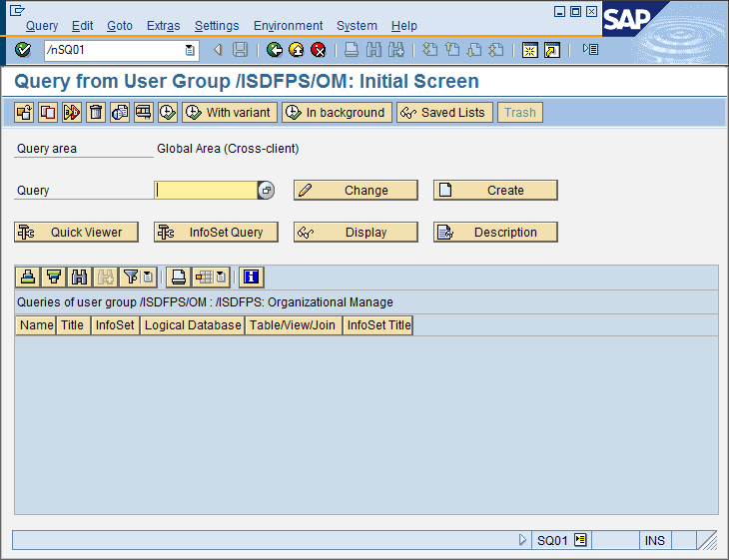Open the Customize Local Layout icon

(591, 49)
